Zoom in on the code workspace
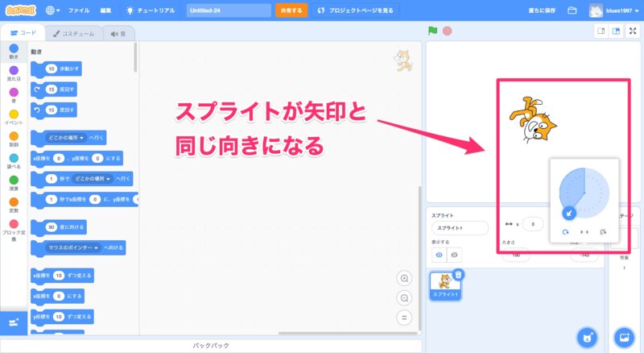This screenshot has width=644, height=353. [x=404, y=278]
